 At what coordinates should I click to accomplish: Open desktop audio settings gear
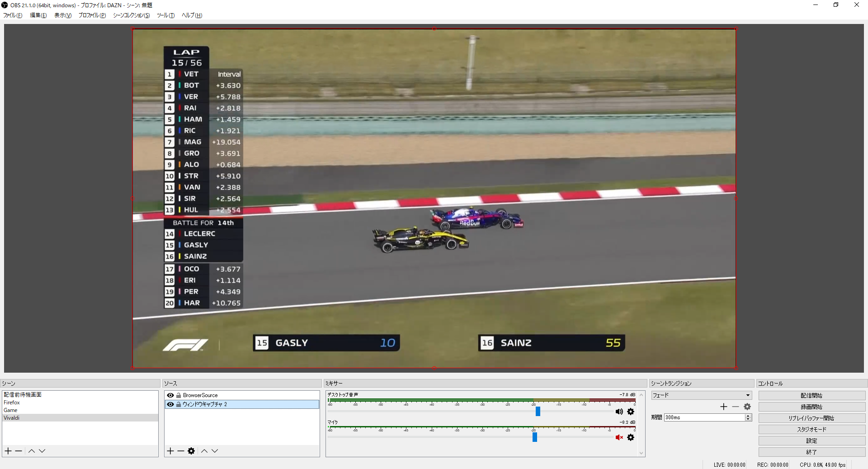(631, 412)
